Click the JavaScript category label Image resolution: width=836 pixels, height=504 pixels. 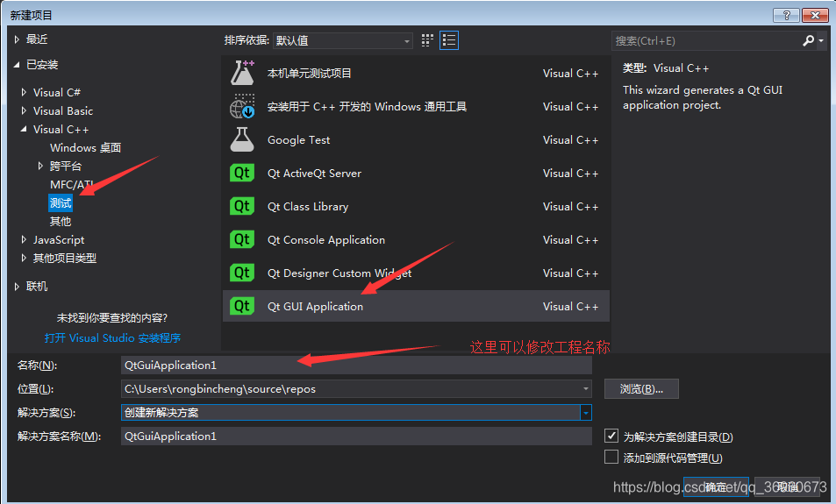click(59, 240)
